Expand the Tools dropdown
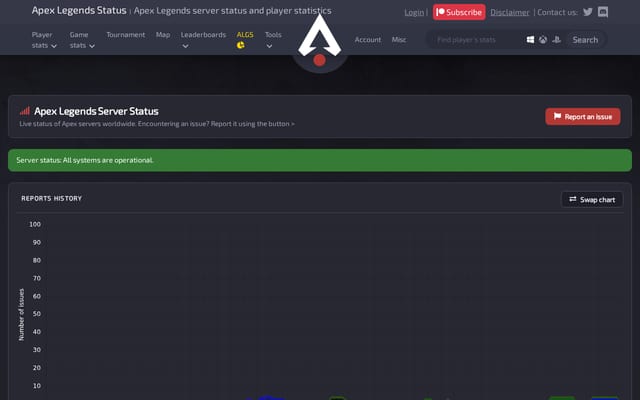The height and width of the screenshot is (400, 640). click(273, 40)
